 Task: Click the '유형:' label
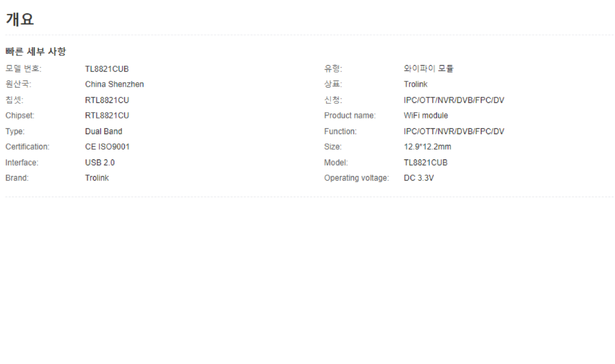(333, 68)
